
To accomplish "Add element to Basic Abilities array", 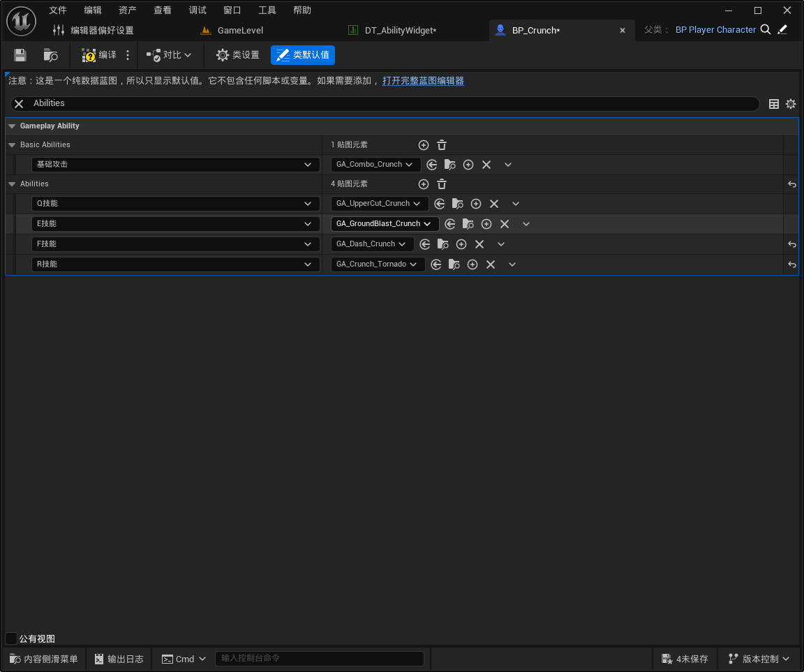I will click(x=424, y=145).
